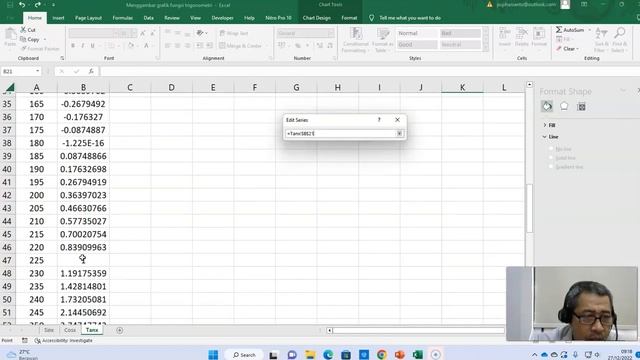
Task: Click the formula bar input area
Action: 369,71
